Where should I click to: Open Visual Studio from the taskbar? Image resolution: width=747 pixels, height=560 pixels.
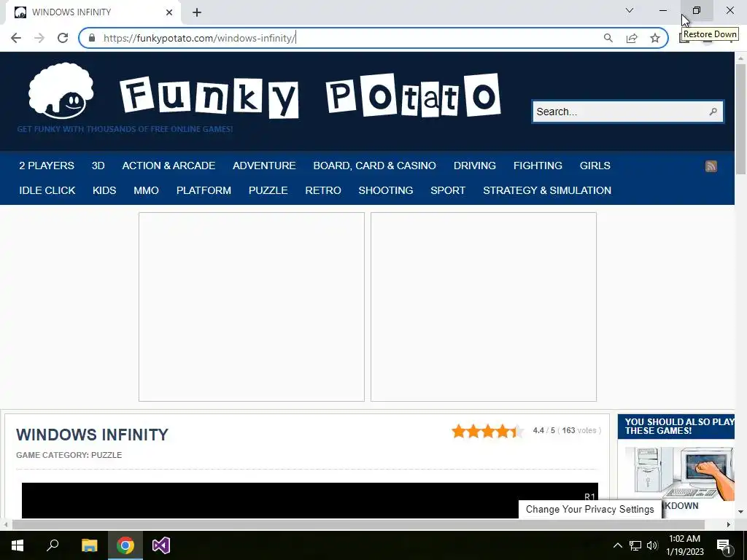click(161, 545)
